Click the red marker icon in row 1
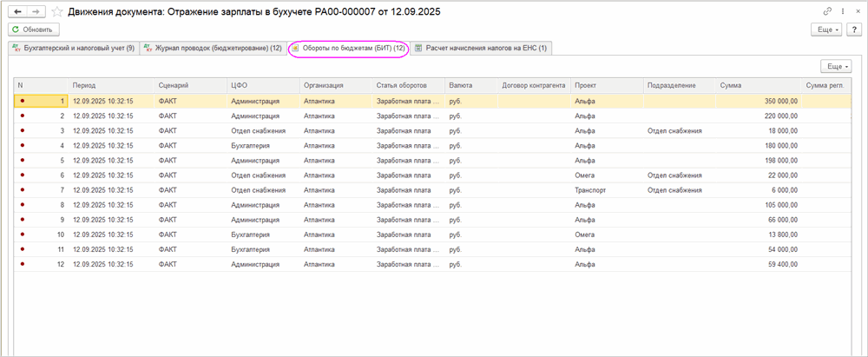Viewport: 868px width, 357px height. pos(22,101)
